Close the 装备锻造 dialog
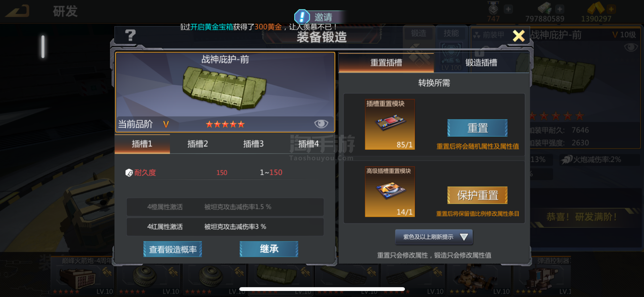The image size is (644, 297). [519, 36]
